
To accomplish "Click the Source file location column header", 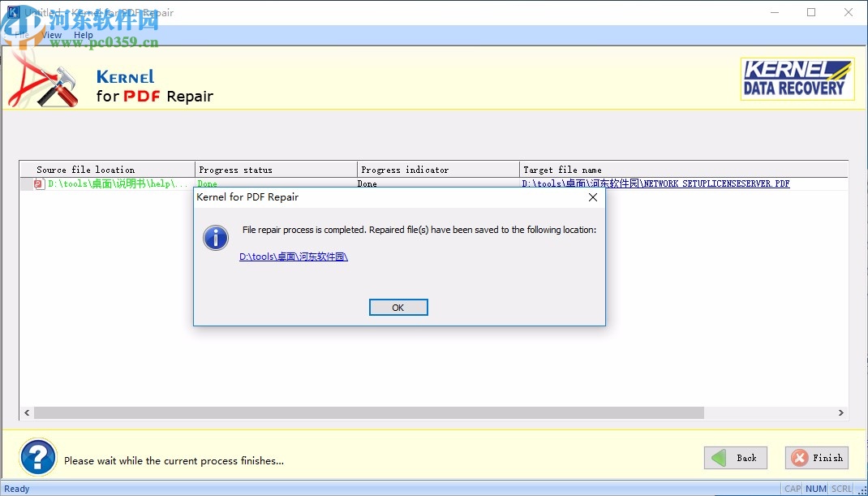I will coord(87,169).
